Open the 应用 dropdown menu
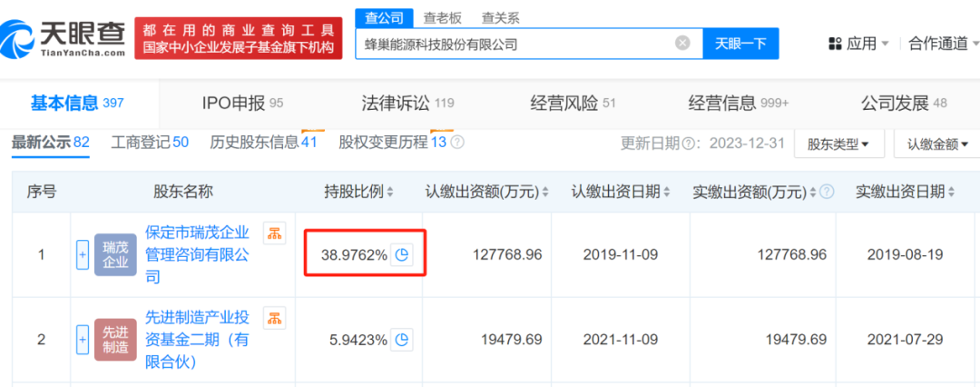Screen dimensions: 980x387 858,44
